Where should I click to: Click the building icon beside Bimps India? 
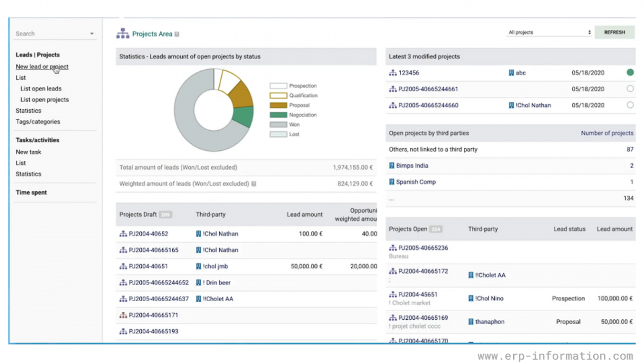[x=392, y=165]
